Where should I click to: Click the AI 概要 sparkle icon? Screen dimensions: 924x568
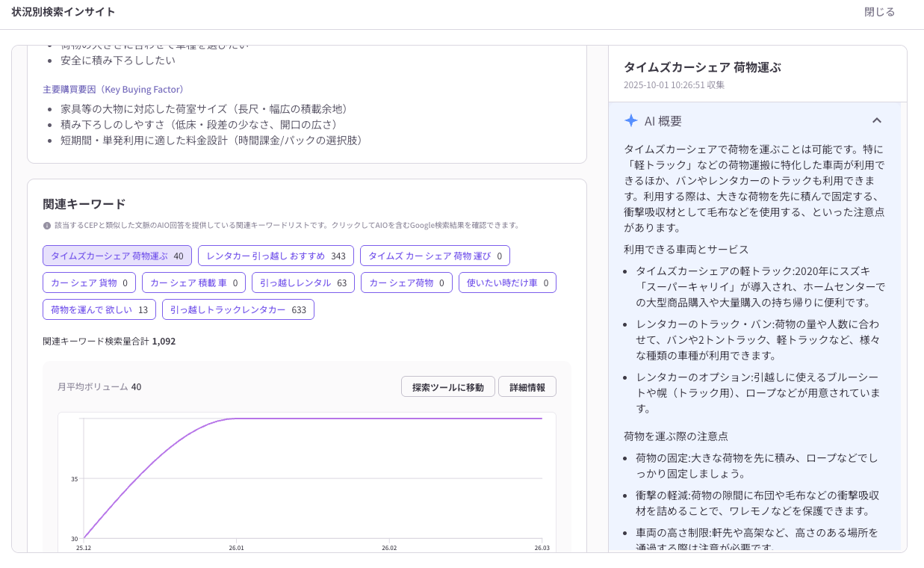[x=631, y=120]
